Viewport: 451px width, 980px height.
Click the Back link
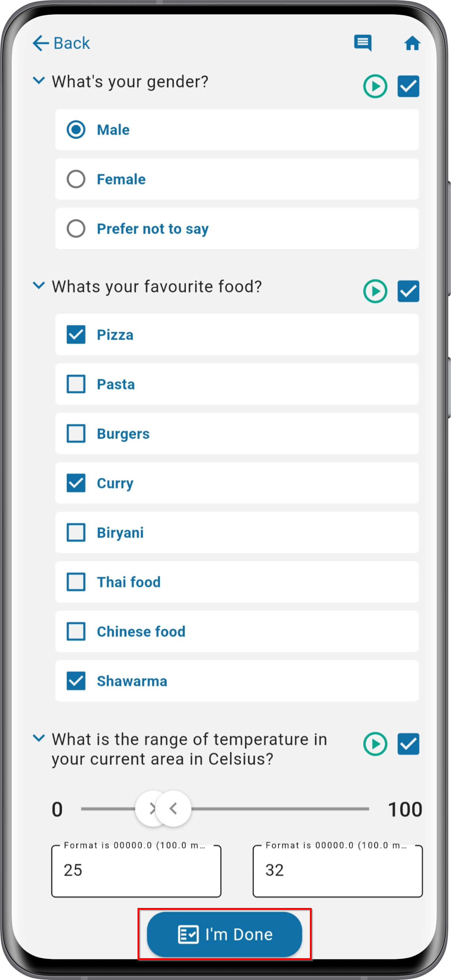coord(61,43)
